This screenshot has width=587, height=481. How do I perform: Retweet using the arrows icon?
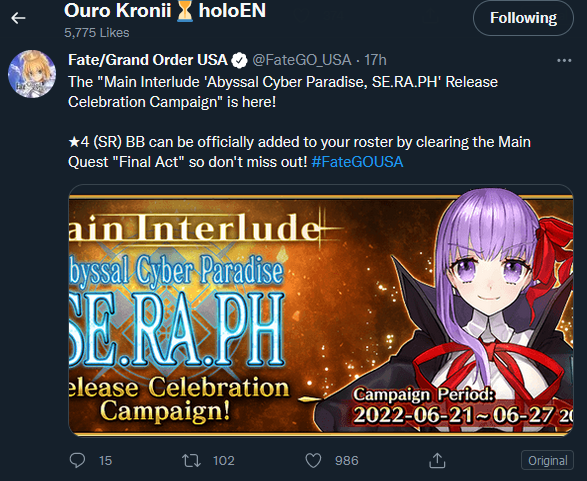pyautogui.click(x=191, y=460)
